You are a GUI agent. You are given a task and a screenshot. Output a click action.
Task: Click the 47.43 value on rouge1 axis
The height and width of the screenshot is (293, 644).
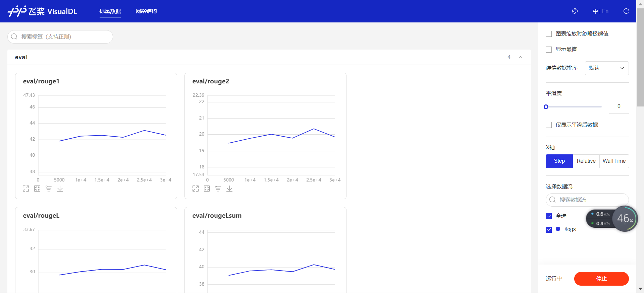click(x=29, y=95)
